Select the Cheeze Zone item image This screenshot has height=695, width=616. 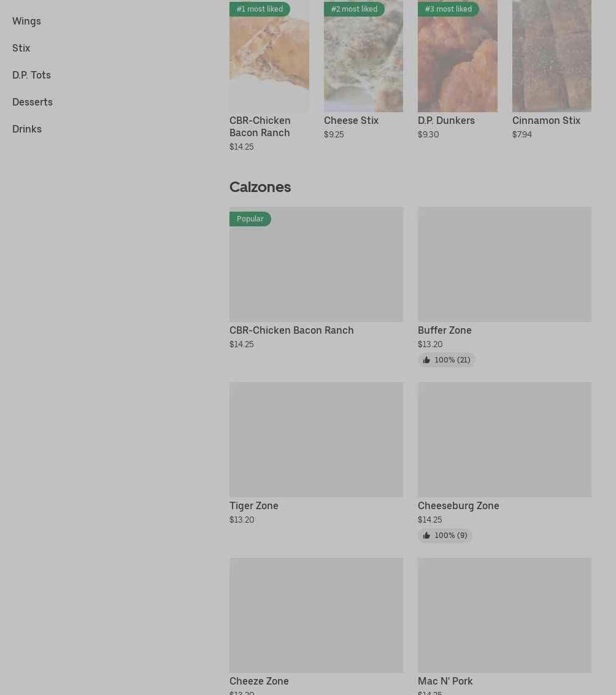point(316,615)
